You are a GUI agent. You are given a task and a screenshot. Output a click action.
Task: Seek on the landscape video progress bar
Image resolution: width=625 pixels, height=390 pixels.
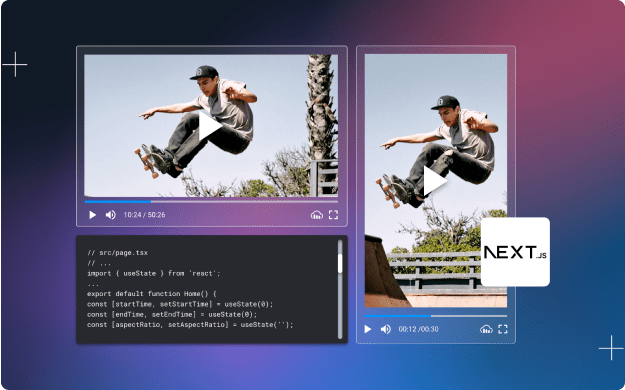coord(211,201)
